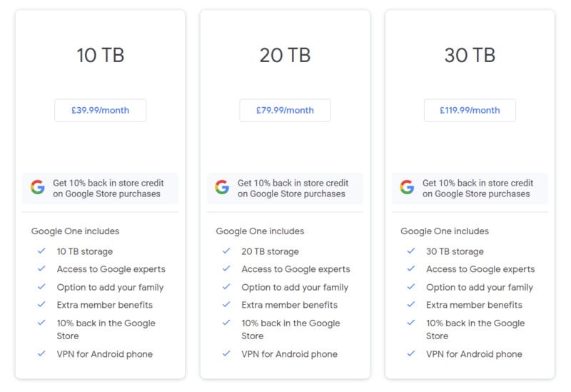Click the Google logo in the 30 TB card

click(x=407, y=188)
